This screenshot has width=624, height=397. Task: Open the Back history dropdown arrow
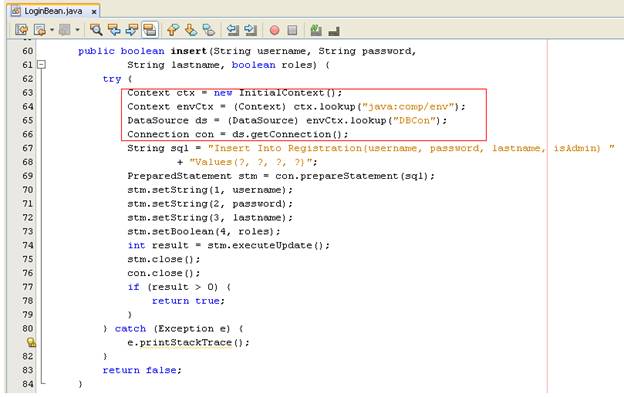point(52,30)
